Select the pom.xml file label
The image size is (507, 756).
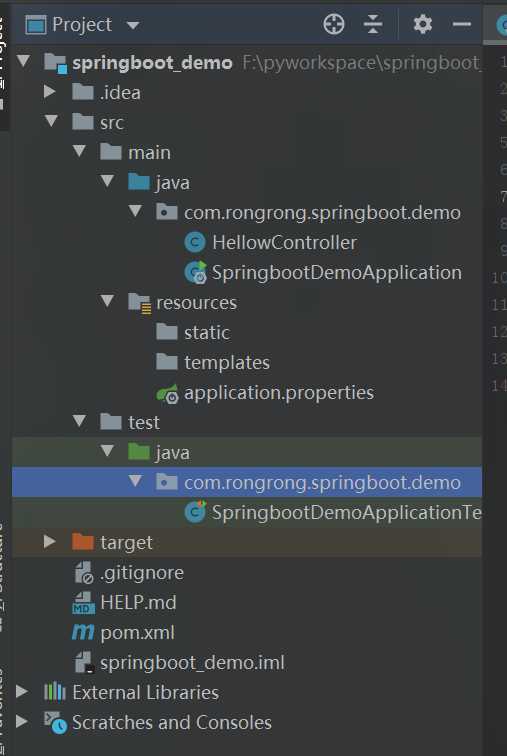pyautogui.click(x=137, y=633)
